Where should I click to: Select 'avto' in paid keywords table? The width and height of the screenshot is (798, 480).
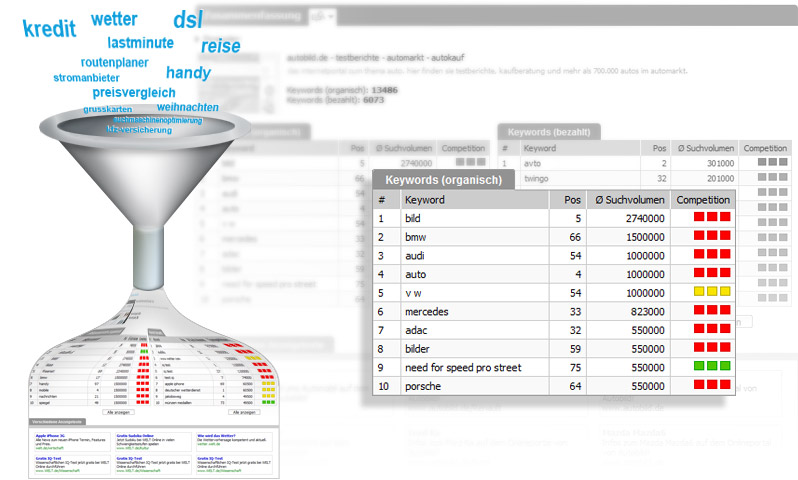tap(532, 163)
